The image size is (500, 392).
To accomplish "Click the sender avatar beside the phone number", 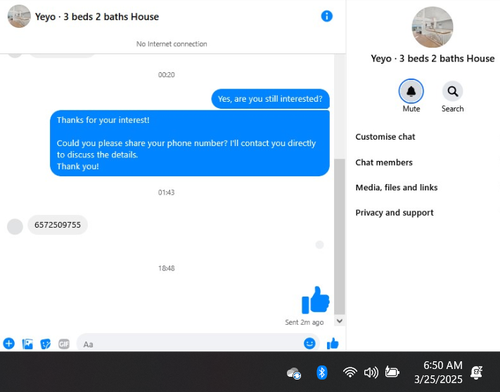I will [15, 227].
